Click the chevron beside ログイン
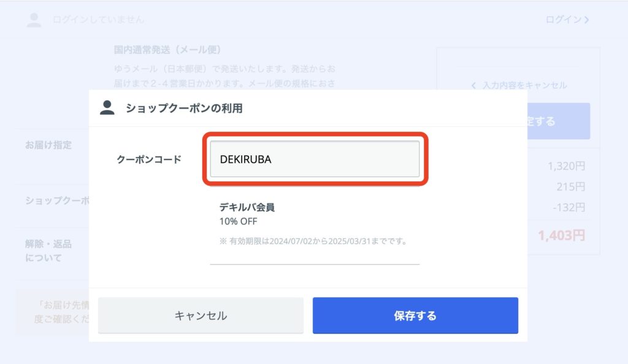Screen dimensions: 628x364 point(587,20)
